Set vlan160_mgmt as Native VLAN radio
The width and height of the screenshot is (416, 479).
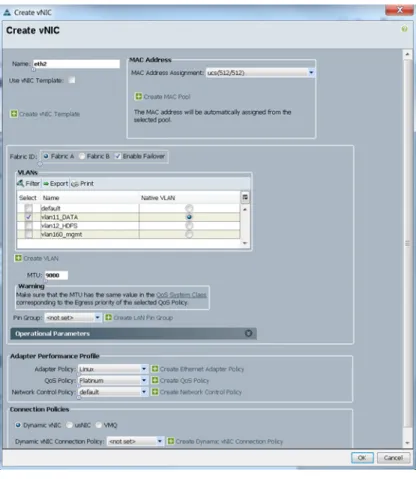[x=189, y=234]
